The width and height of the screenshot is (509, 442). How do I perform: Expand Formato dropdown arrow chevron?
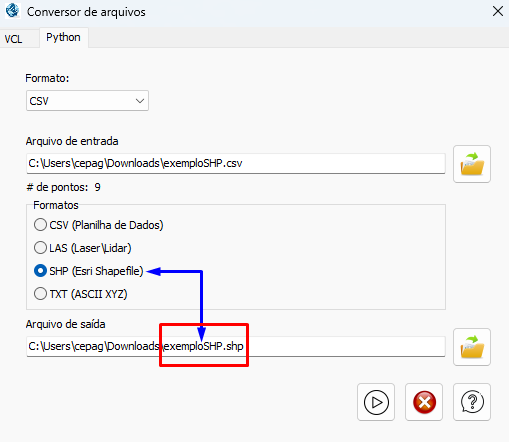(140, 101)
